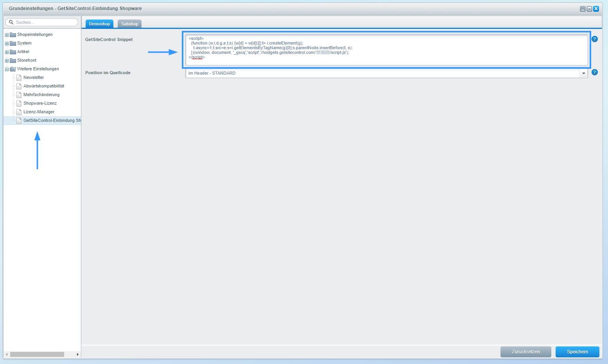608x364 pixels.
Task: Collapse the Weitere Einstellungen tree node
Action: (7, 69)
